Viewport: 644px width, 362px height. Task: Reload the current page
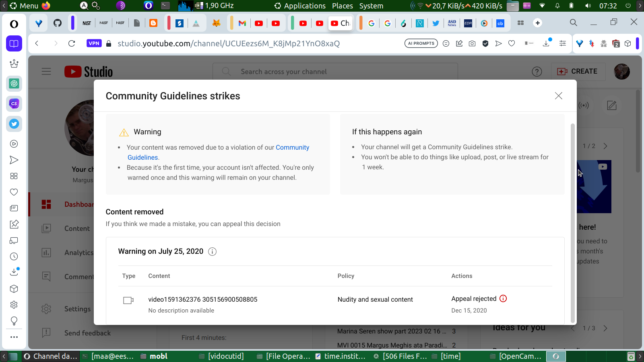[72, 43]
